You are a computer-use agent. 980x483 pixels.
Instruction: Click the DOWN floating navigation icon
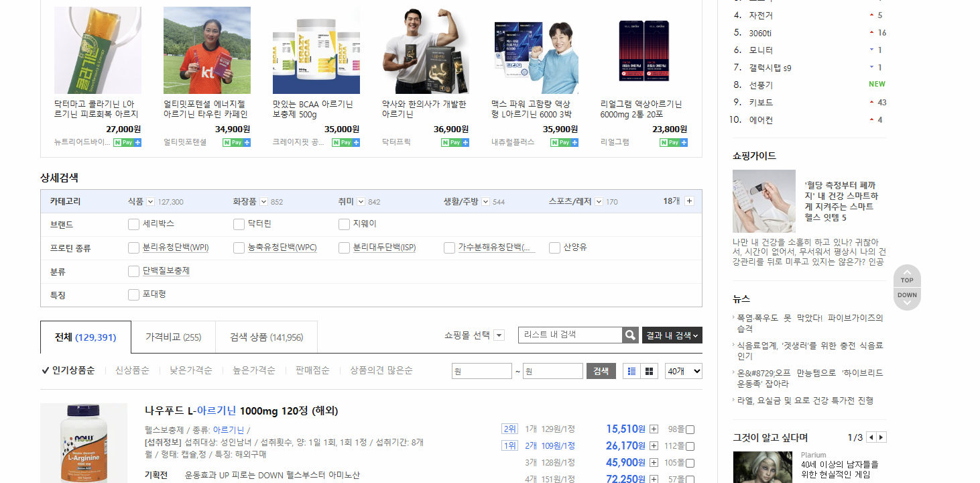tap(906, 294)
